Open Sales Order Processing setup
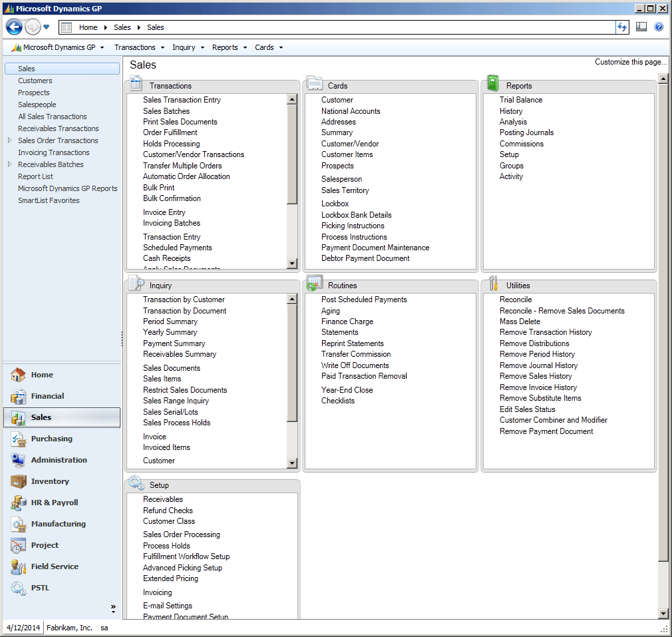The image size is (672, 637). pos(181,534)
